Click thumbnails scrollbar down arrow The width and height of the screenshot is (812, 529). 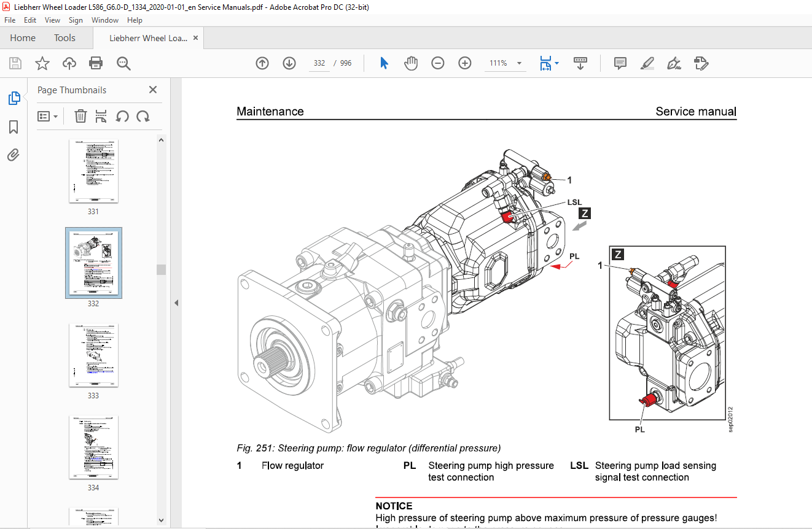tap(162, 520)
